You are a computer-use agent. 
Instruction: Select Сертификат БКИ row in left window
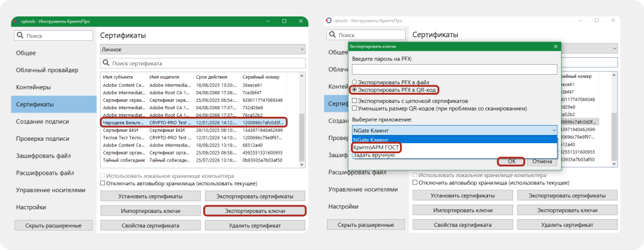click(193, 130)
